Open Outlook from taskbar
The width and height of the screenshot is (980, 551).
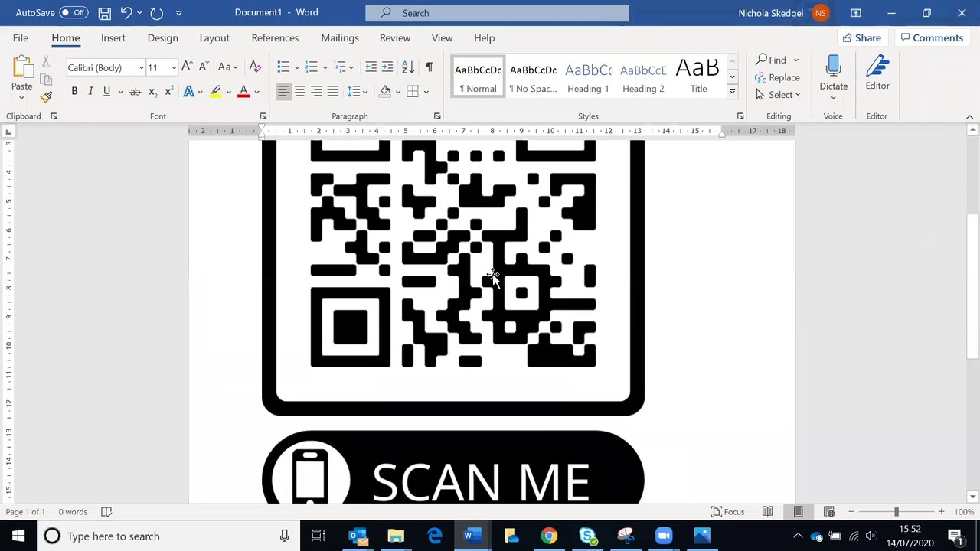(358, 536)
